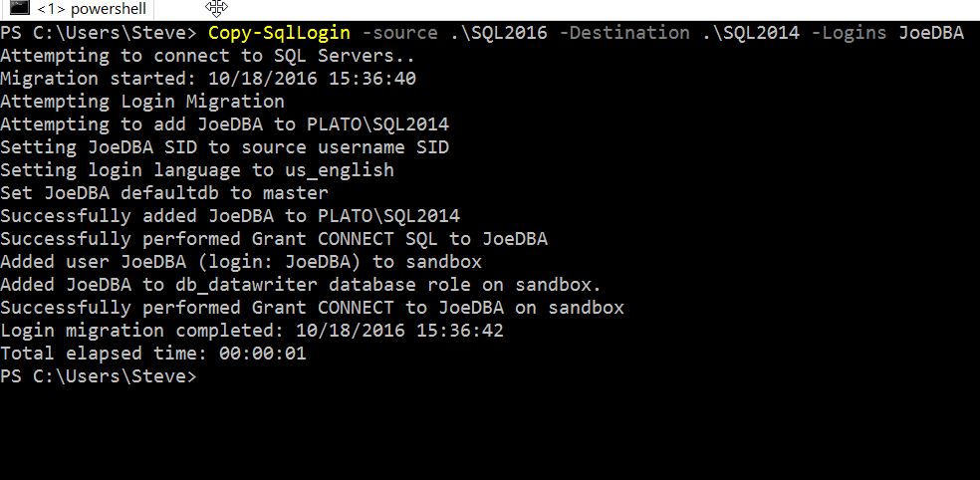Click the "Total elapsed time" line
980x480 pixels.
(x=153, y=354)
